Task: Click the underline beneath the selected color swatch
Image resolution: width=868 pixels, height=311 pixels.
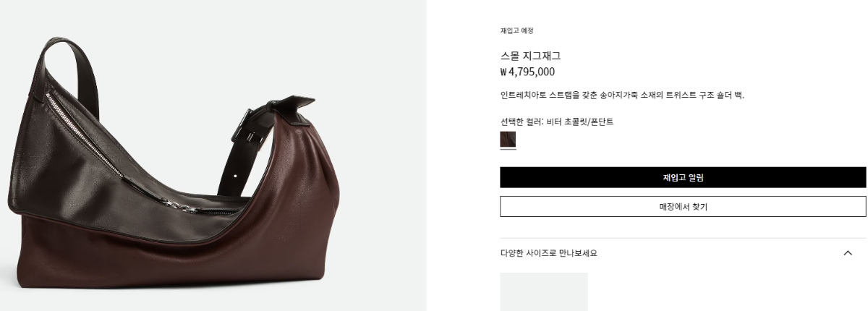Action: coord(508,150)
